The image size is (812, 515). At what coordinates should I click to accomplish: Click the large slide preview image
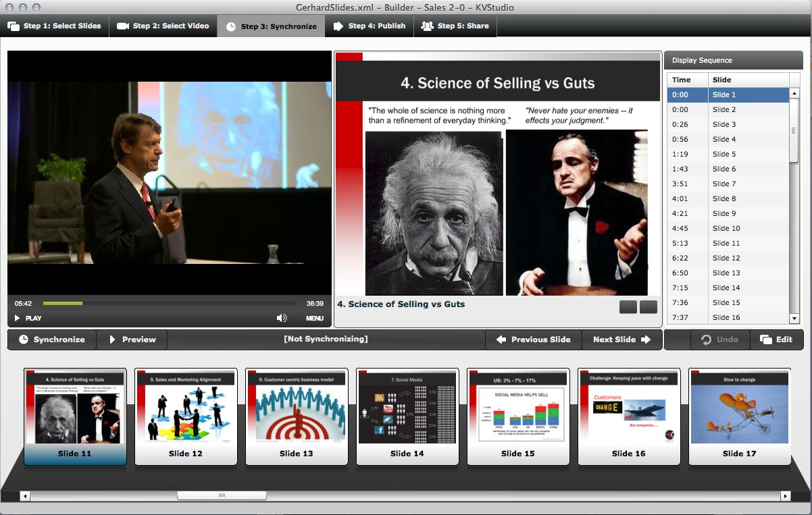coord(498,173)
